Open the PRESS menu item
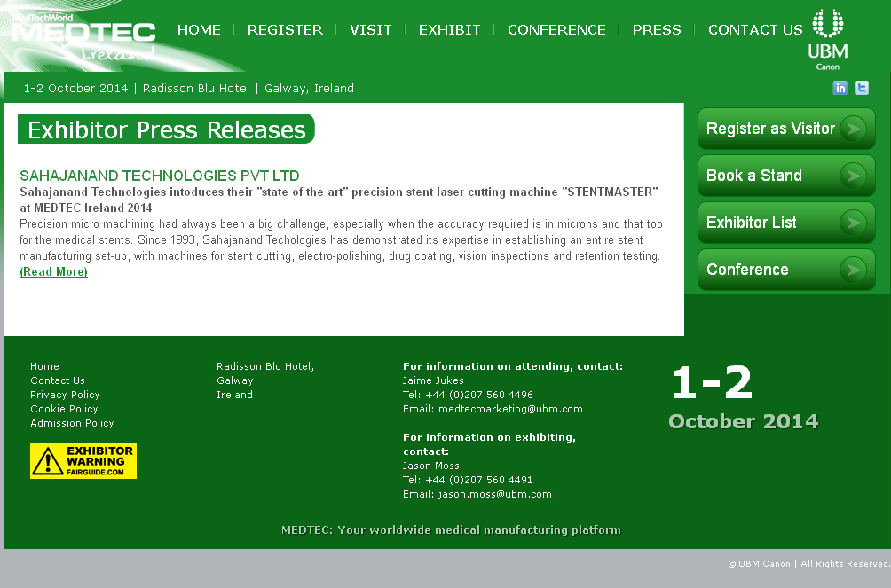 pos(657,29)
